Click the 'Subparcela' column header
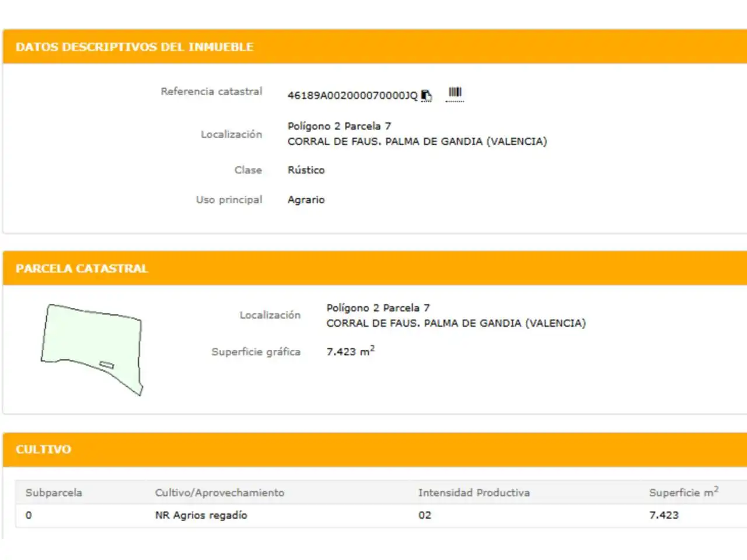The width and height of the screenshot is (747, 560). (x=54, y=492)
